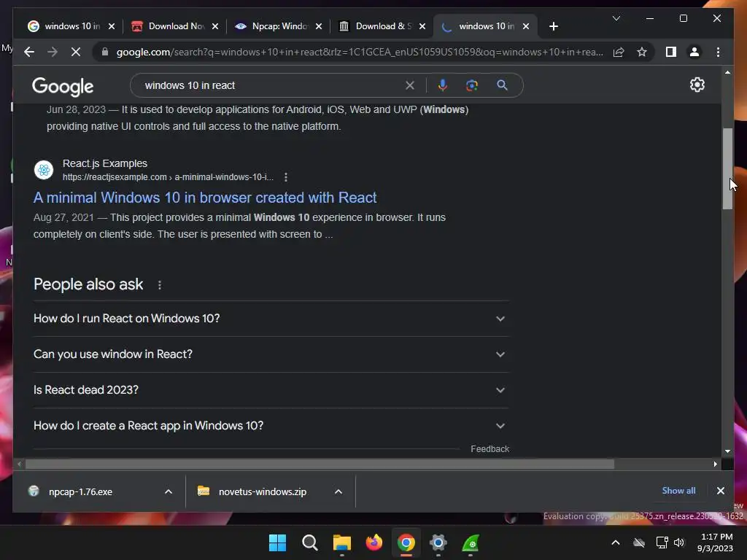Open npcap-1.76.exe download options arrow
The height and width of the screenshot is (560, 747).
(169, 491)
